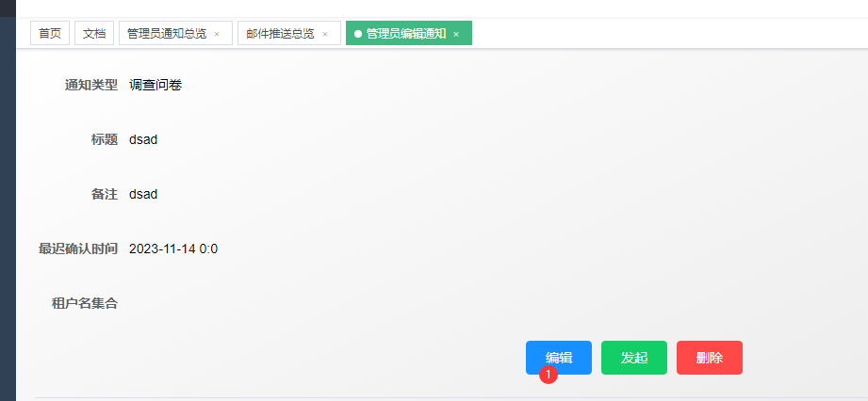Image resolution: width=868 pixels, height=401 pixels.
Task: Close the 管理员编辑通知 tab
Action: coord(456,34)
